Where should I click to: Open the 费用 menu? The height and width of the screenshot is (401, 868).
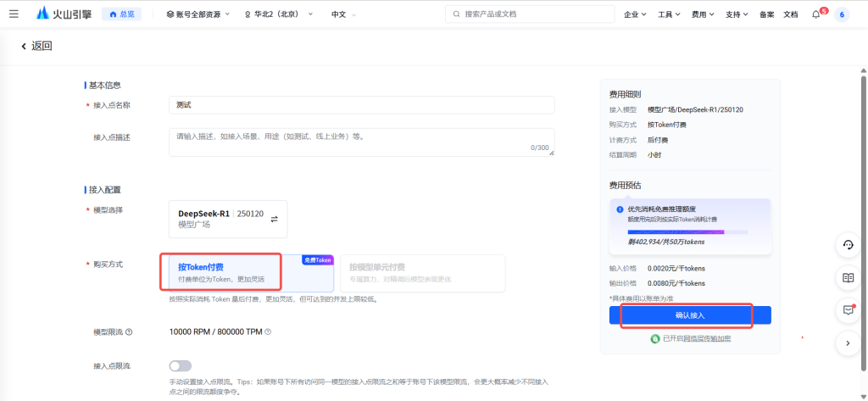coord(703,14)
